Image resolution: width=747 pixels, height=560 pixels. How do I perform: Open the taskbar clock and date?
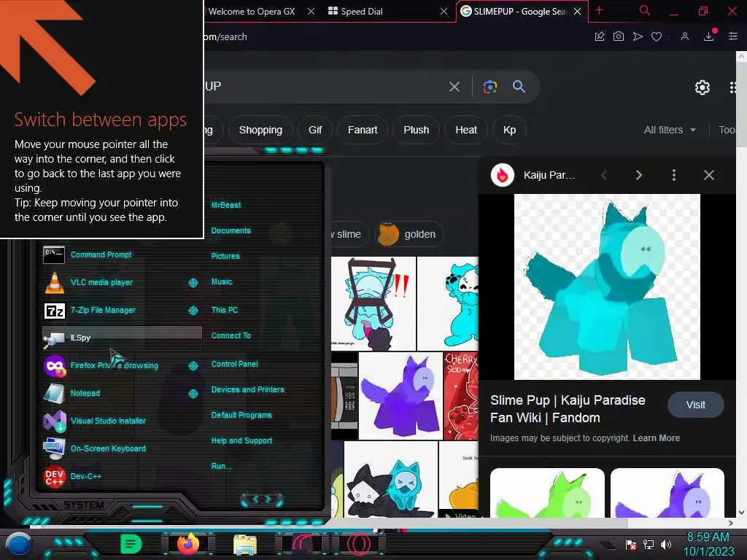(708, 544)
